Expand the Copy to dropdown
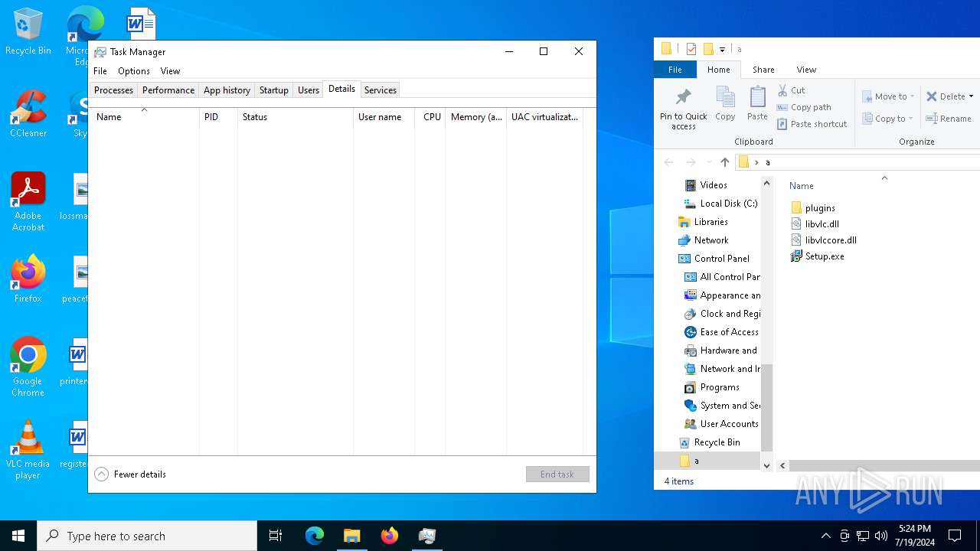Viewport: 980px width, 551px height. (x=910, y=119)
